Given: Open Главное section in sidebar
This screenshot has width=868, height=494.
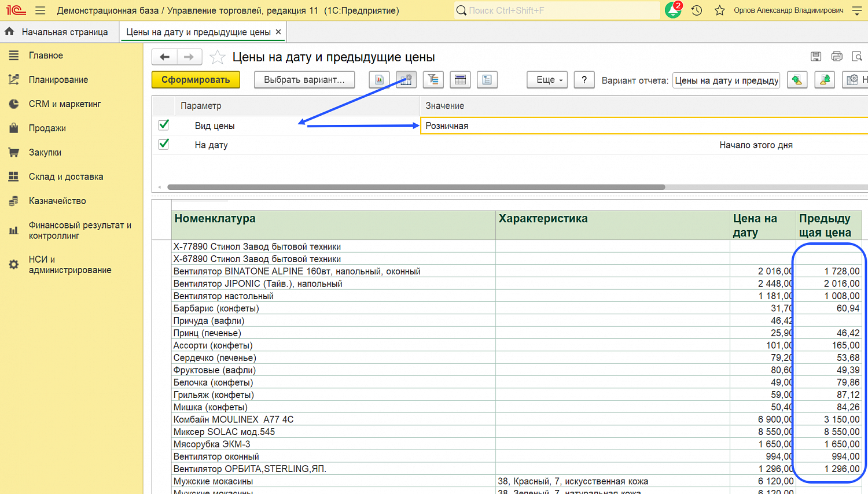Looking at the screenshot, I should coord(46,56).
